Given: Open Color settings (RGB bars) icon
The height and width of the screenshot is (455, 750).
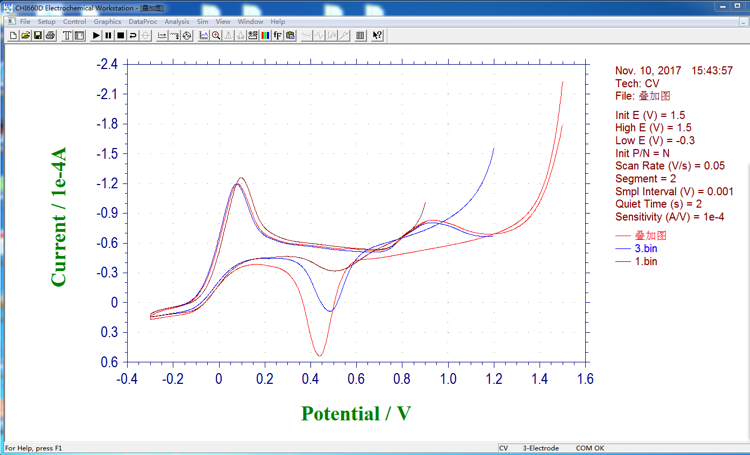Looking at the screenshot, I should tap(265, 35).
